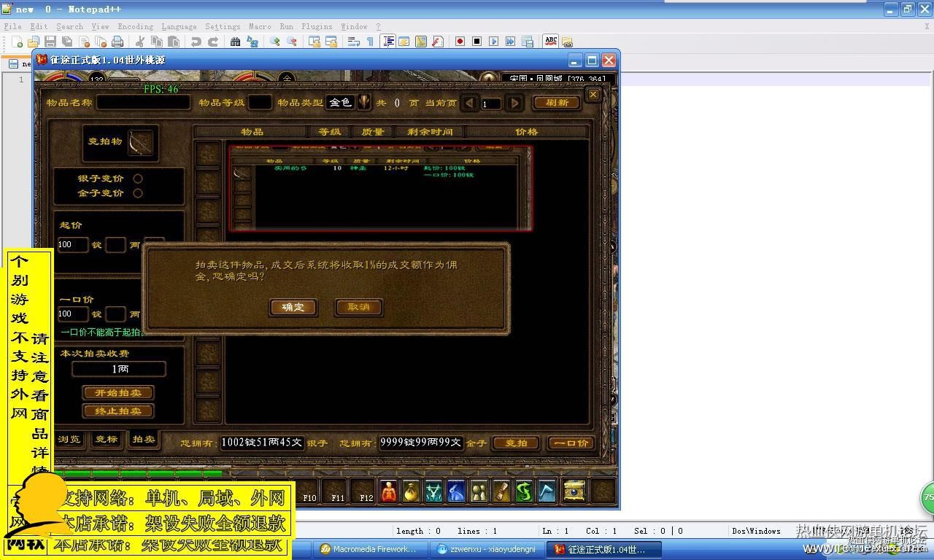Click the 起价 锭 input showing 100
This screenshot has width=934, height=560.
(73, 245)
